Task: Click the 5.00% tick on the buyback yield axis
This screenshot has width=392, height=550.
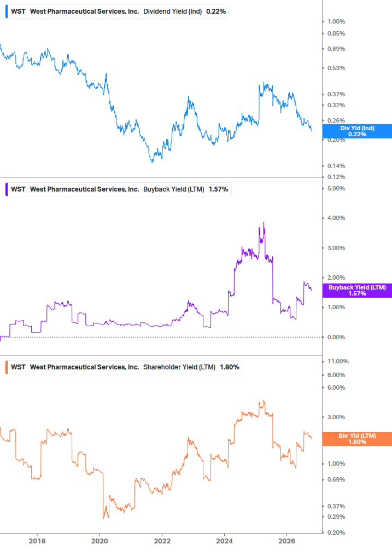Action: pos(336,188)
